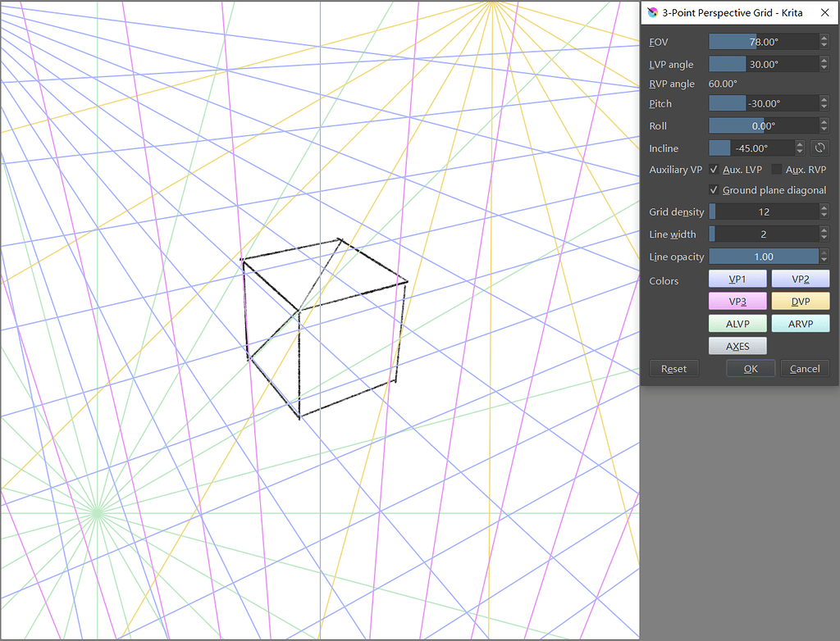Click the Incline slider at -45.00°

(752, 148)
